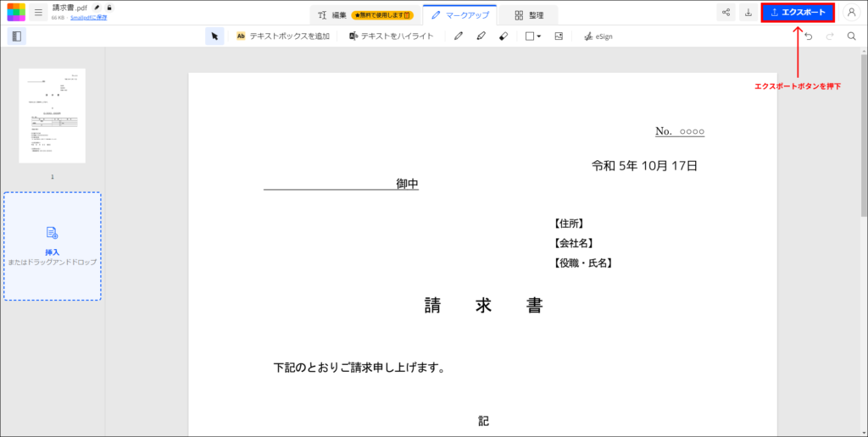
Task: Click the 請求書.pdf file name
Action: [70, 8]
